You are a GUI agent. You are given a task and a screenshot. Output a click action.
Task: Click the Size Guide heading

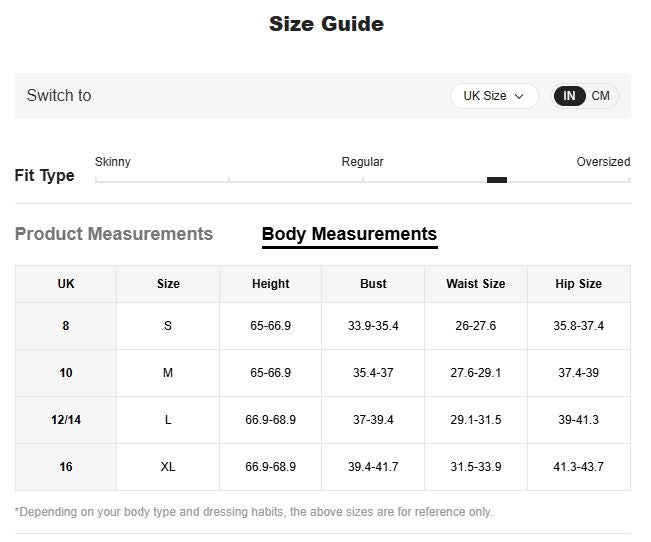coord(326,24)
